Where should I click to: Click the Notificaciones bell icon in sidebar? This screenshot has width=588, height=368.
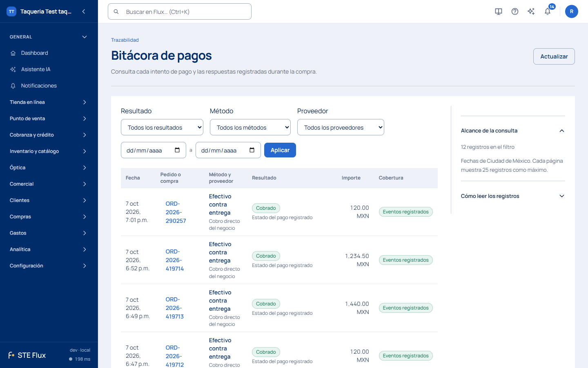(x=13, y=86)
